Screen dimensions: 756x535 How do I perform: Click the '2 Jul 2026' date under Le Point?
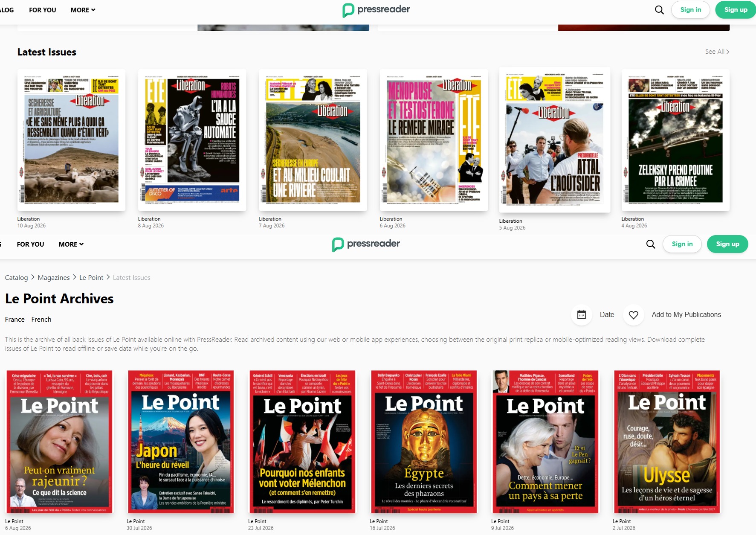pyautogui.click(x=624, y=528)
